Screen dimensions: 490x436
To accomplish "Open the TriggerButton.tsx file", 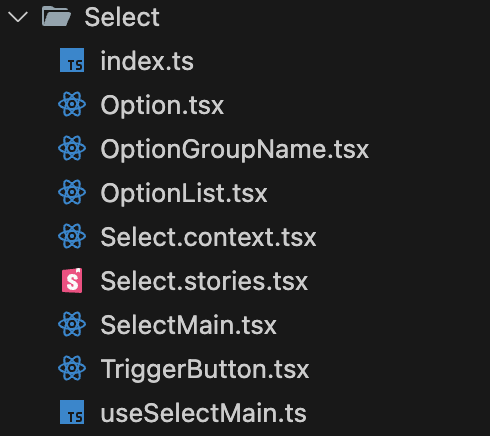I will pos(205,370).
